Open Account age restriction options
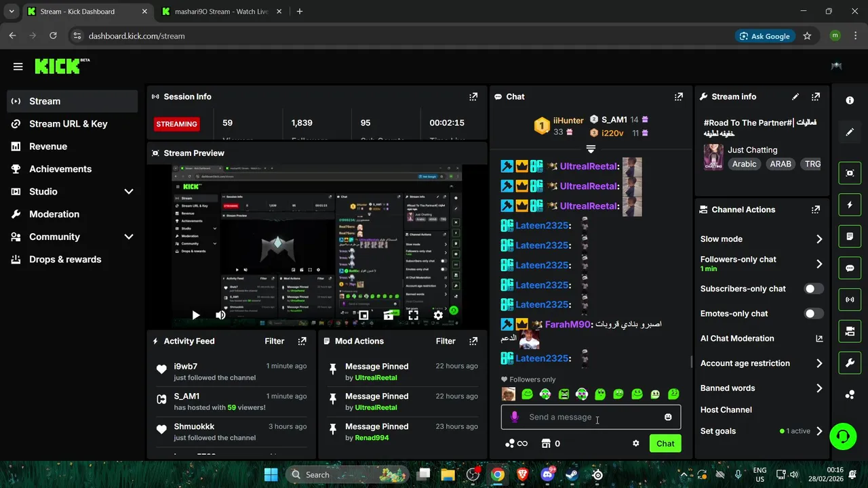 tap(762, 364)
